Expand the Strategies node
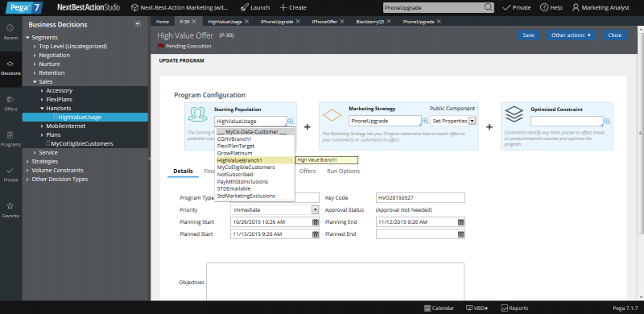This screenshot has width=644, height=314. [27, 162]
